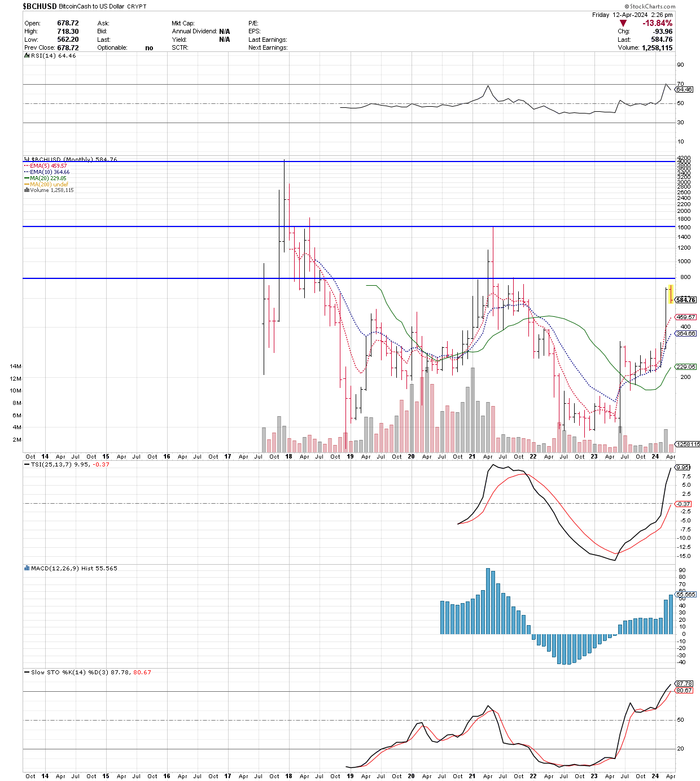Viewport: 700px width, 781px height.
Task: Click the EMA(5) 459.57 legend entry
Action: [x=45, y=166]
